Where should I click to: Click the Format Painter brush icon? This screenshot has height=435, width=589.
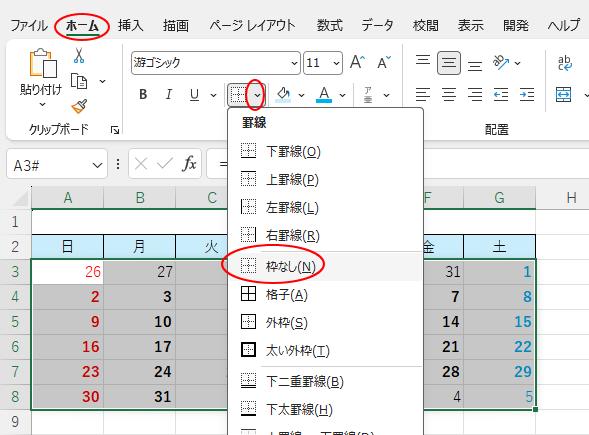[79, 106]
